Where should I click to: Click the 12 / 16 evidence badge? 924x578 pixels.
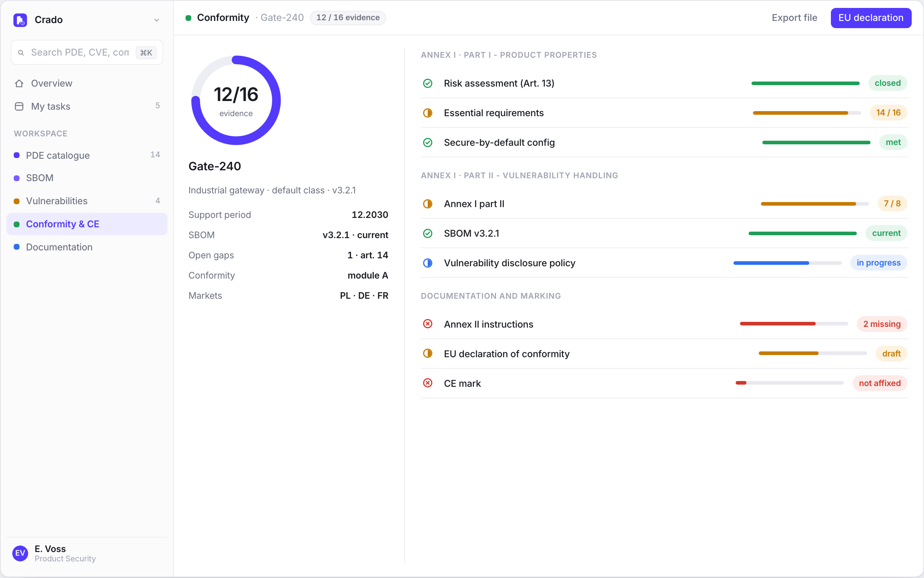click(x=348, y=18)
